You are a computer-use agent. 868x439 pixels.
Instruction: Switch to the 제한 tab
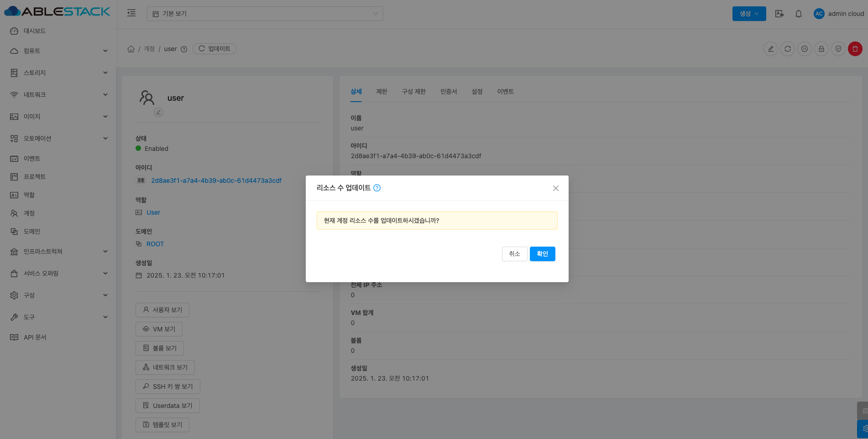point(382,92)
